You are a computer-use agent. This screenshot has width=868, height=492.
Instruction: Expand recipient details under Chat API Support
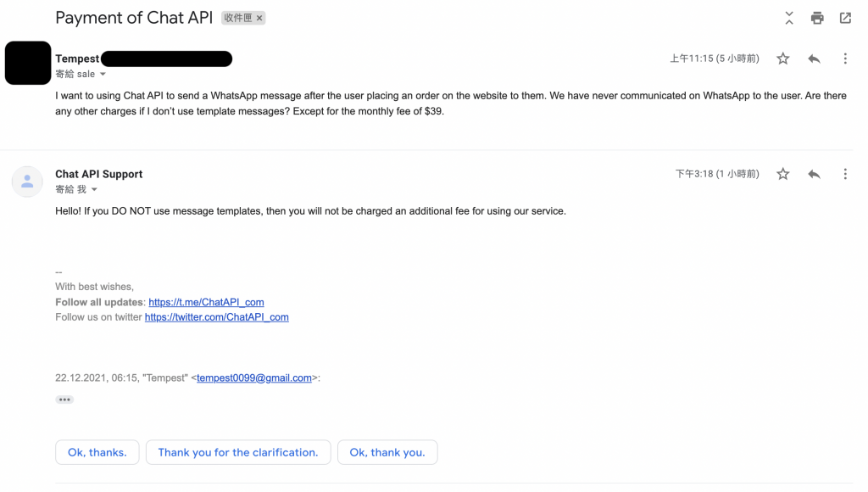[x=94, y=190]
